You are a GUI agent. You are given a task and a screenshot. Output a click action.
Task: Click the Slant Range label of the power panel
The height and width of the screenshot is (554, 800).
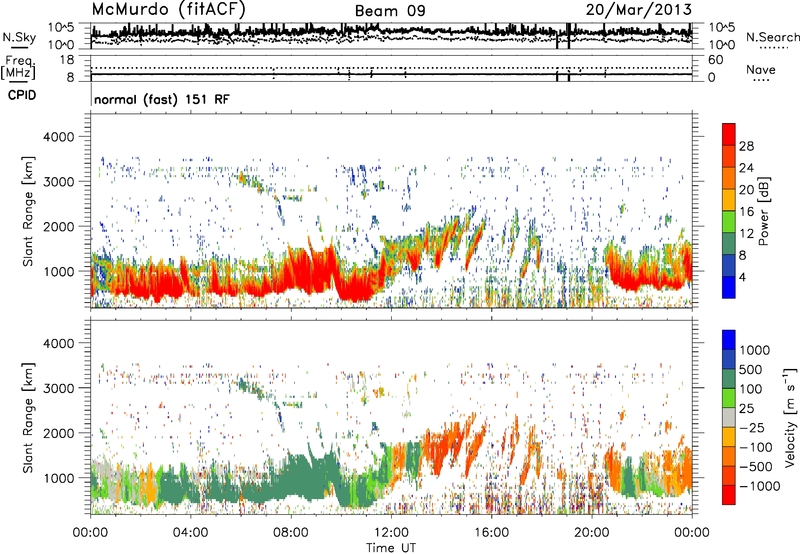pyautogui.click(x=28, y=211)
